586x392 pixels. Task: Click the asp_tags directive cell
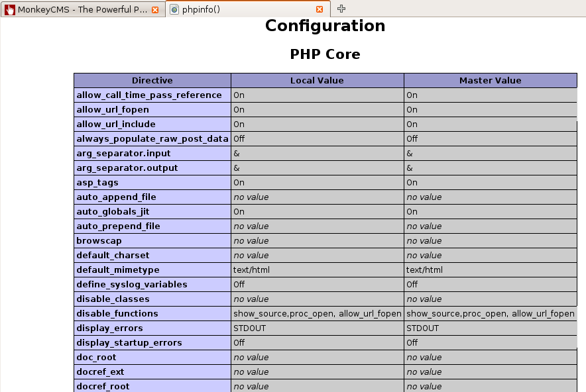(152, 183)
